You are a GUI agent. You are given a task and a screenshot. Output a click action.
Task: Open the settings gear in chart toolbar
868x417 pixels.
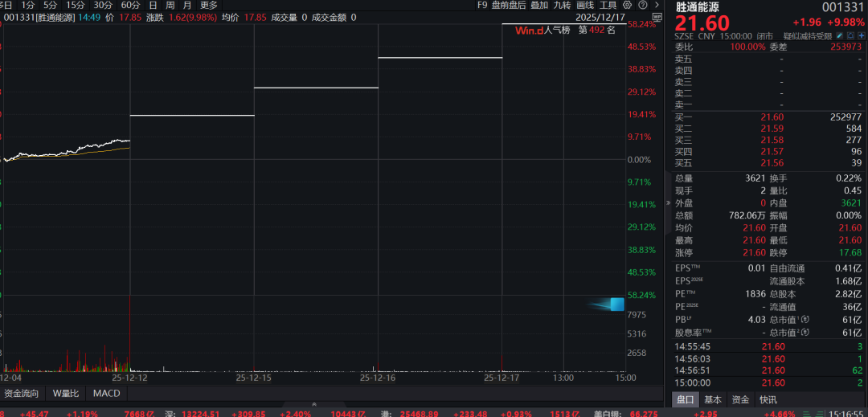coord(627,5)
